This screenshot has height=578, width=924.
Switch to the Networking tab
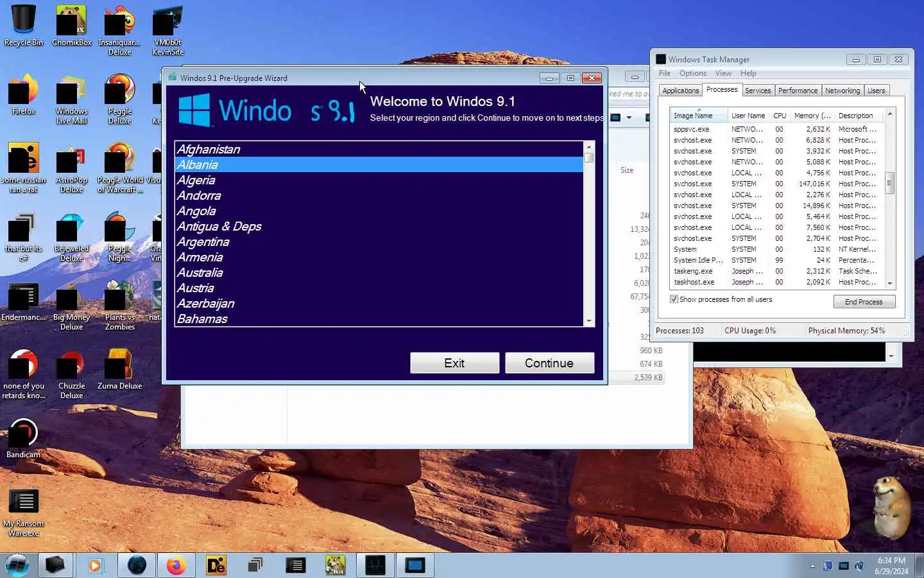(x=843, y=91)
